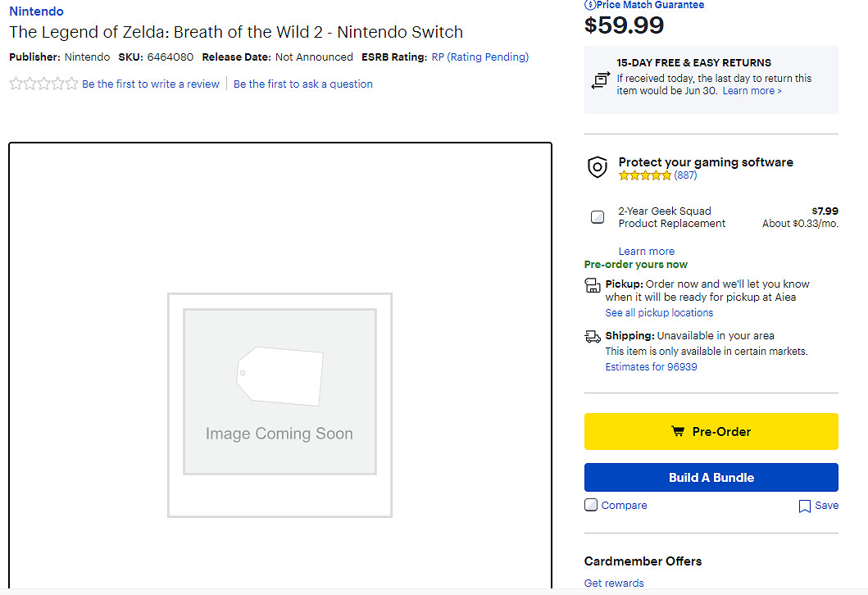Open Be the first to ask a question
This screenshot has width=868, height=595.
(x=303, y=84)
